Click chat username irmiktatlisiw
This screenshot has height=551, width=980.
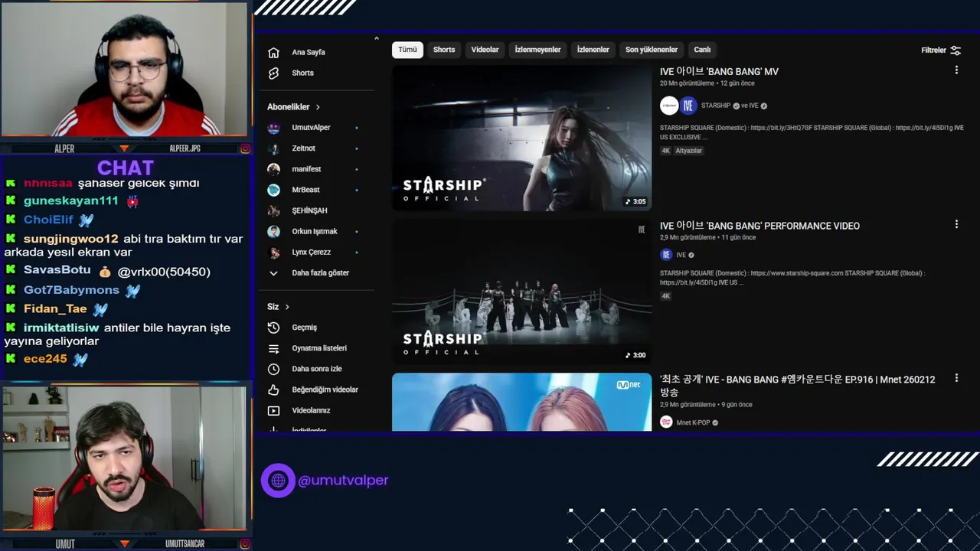61,328
